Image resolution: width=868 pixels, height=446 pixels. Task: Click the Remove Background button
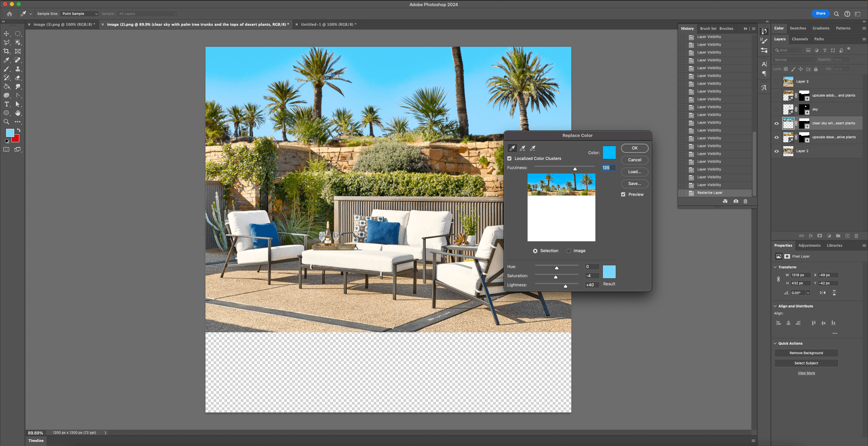(x=806, y=353)
